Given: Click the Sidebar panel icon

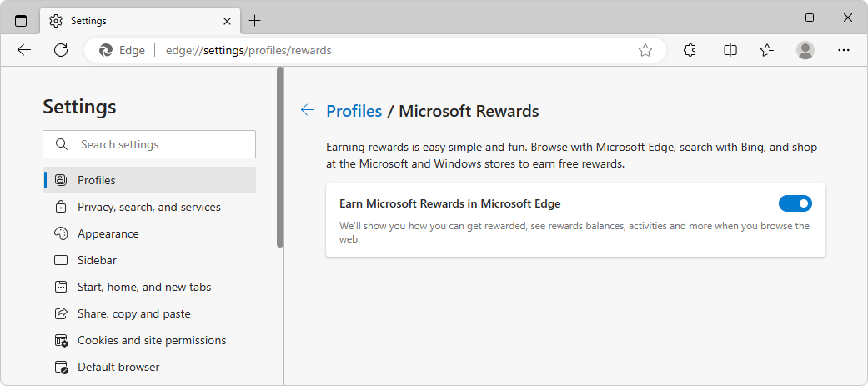Looking at the screenshot, I should (x=61, y=260).
